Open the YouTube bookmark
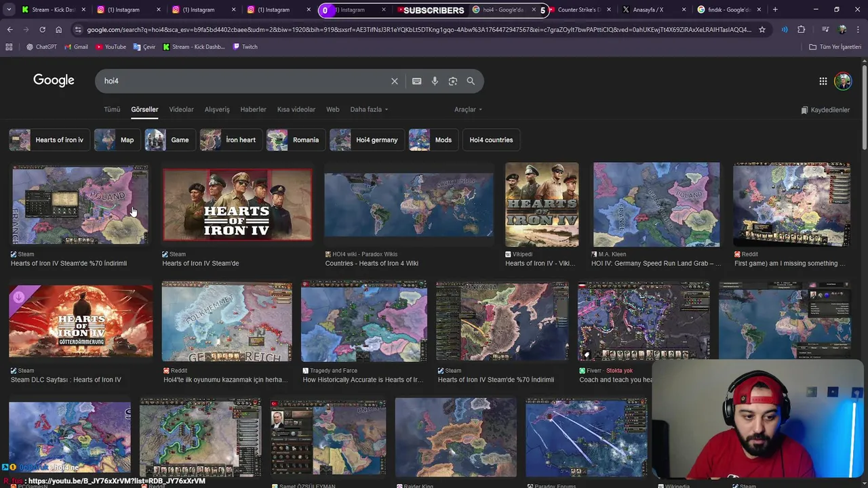Screen dimensions: 868x488 click(111, 47)
